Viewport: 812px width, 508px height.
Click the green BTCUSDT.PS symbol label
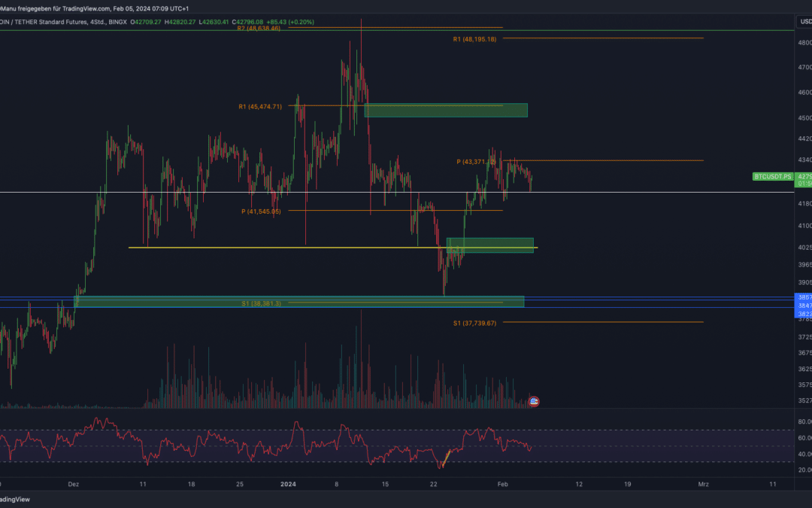tap(773, 177)
